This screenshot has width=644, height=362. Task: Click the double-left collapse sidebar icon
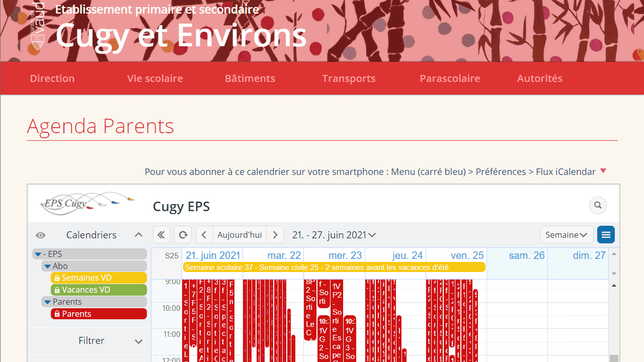tap(161, 235)
